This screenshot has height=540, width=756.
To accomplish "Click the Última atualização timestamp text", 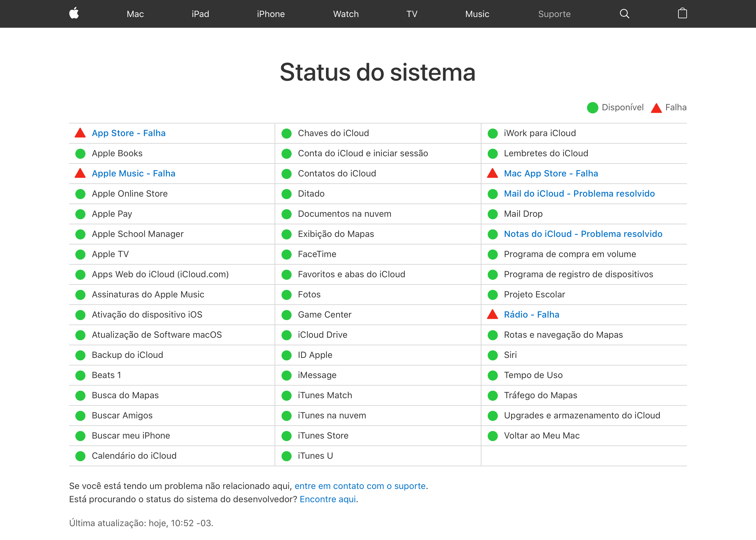I will pyautogui.click(x=141, y=523).
